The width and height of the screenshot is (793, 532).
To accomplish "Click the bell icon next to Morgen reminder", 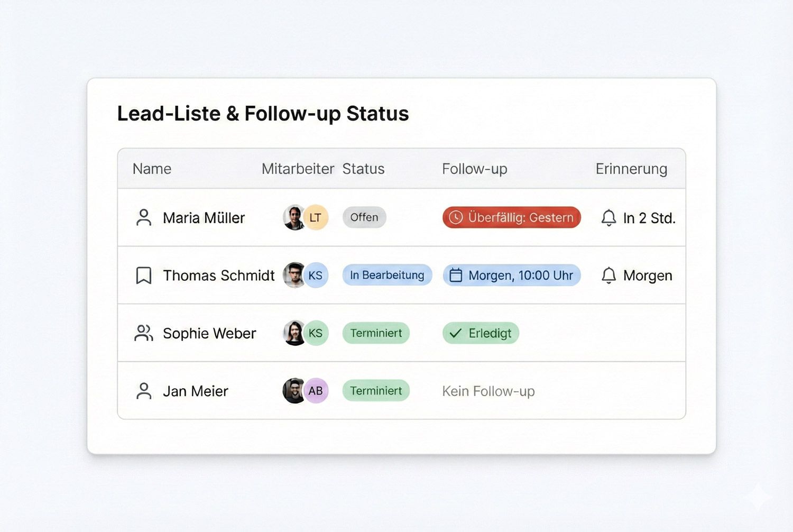I will (x=609, y=276).
